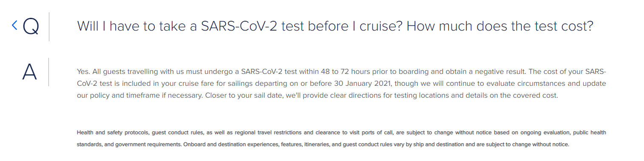Click the phrase 'How much does the test cost?'

(499, 26)
